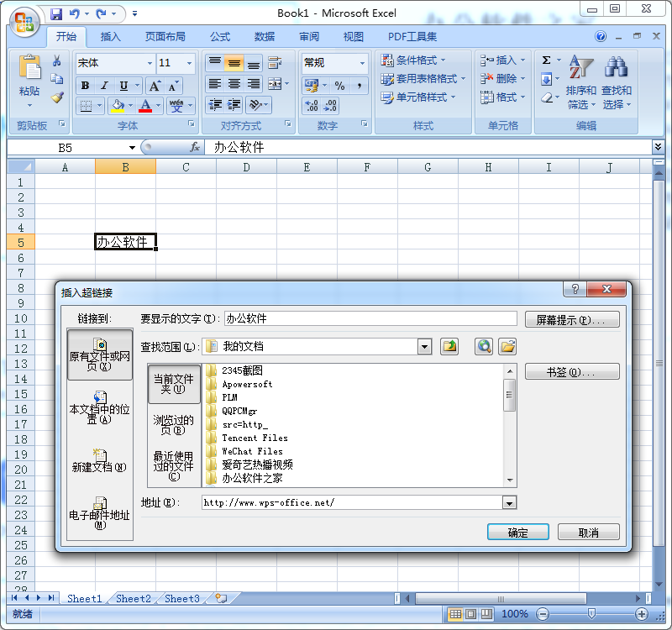Switch to Sheet2 worksheet tab
This screenshot has width=672, height=630.
point(134,599)
